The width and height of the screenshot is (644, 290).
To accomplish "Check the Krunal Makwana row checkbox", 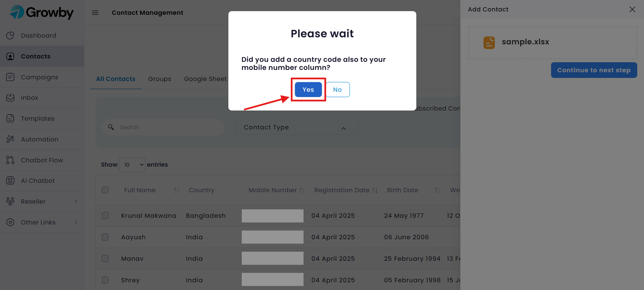I will coord(105,215).
